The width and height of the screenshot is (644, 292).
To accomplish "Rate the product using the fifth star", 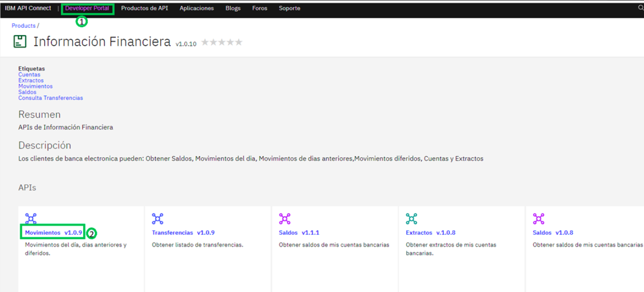I will (238, 42).
